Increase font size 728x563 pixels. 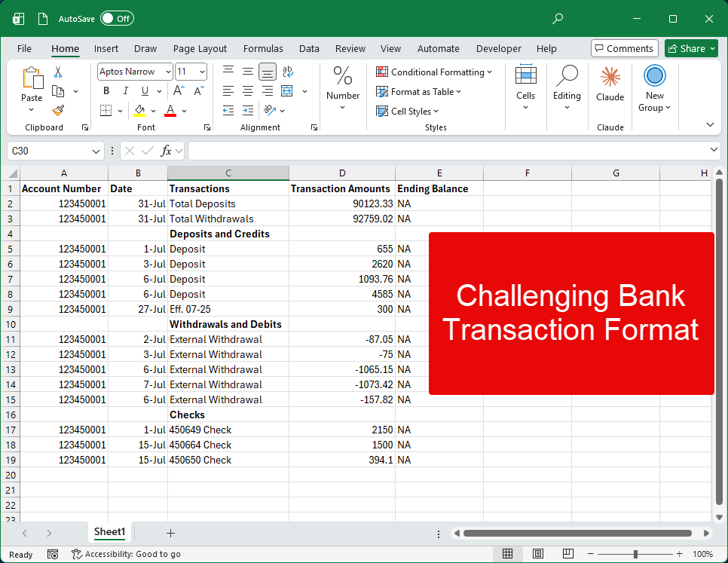[x=179, y=90]
